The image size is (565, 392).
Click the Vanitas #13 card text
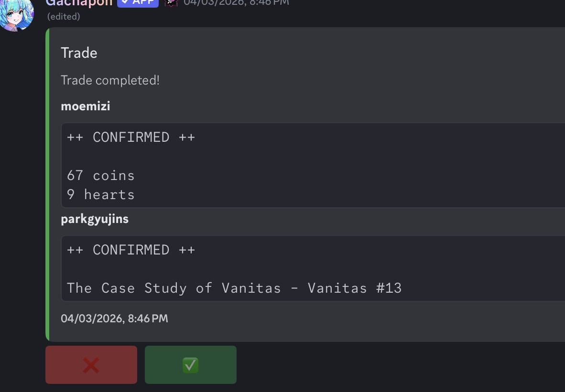234,288
